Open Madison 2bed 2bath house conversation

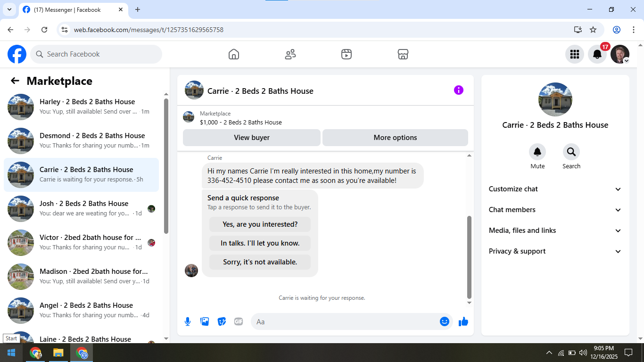pyautogui.click(x=81, y=277)
